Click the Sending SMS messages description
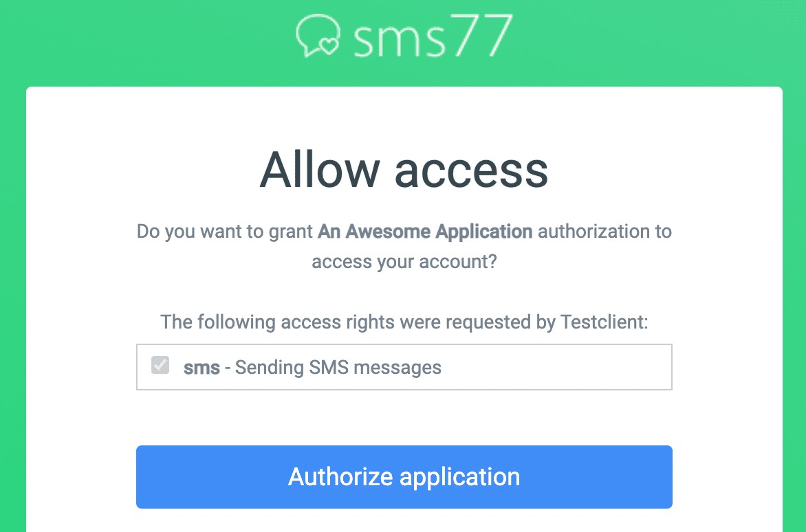Screen dimensions: 806x532 pyautogui.click(x=338, y=368)
